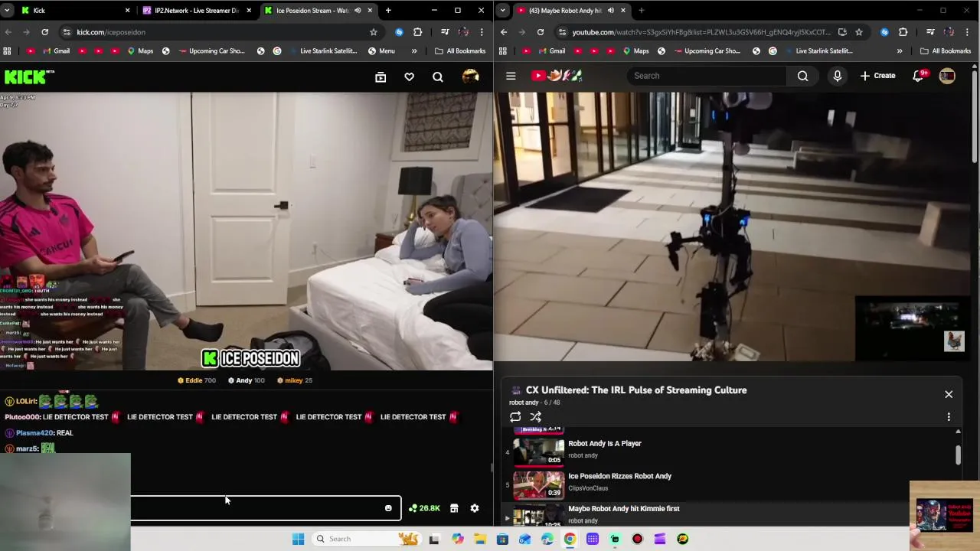Image resolution: width=980 pixels, height=551 pixels.
Task: Click the 26.8K channel points balance
Action: [x=425, y=508]
